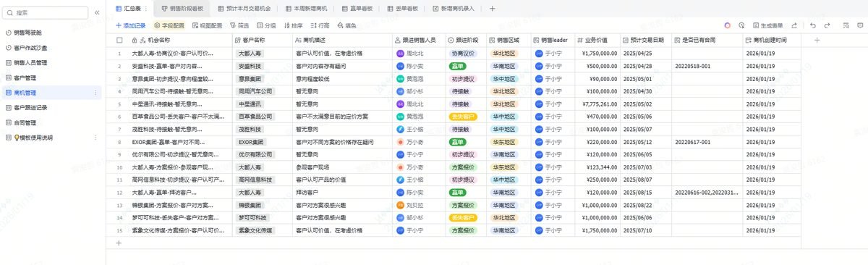The height and width of the screenshot is (265, 868).
Task: Click 添加记录 to add a record
Action: [130, 25]
